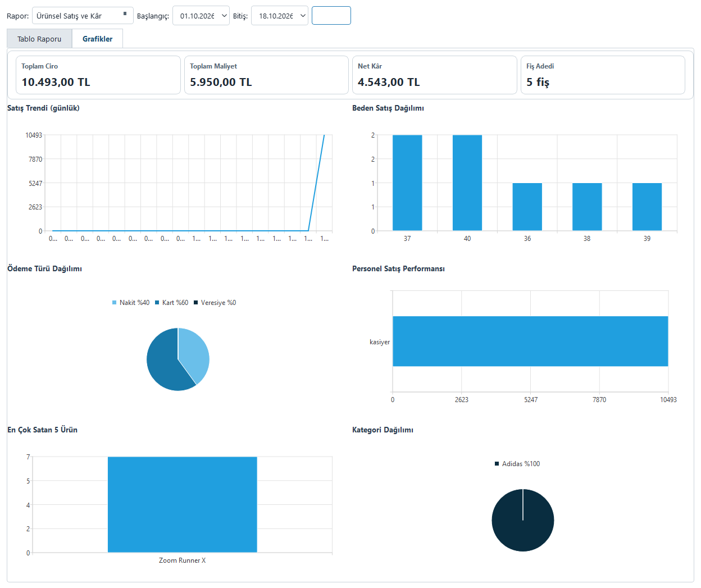Click the rising line in Satış Trendi chart
The height and width of the screenshot is (588, 701).
coord(316,183)
